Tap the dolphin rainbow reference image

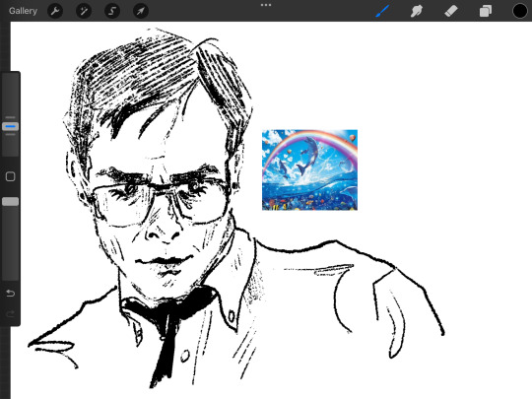309,170
